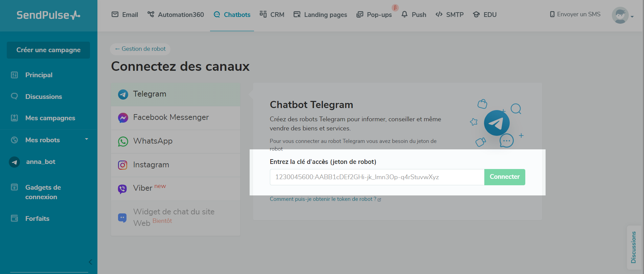The height and width of the screenshot is (274, 644).
Task: Click the Push bell icon
Action: click(x=405, y=14)
